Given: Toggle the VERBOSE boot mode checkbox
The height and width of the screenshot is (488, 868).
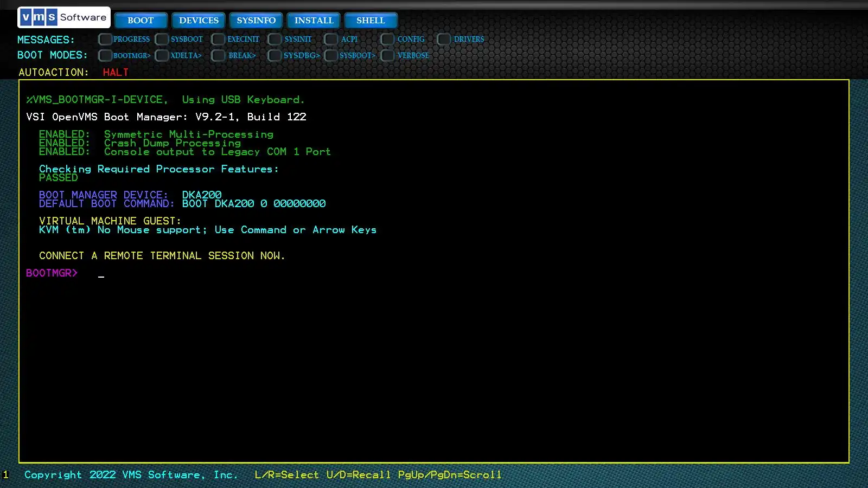Looking at the screenshot, I should click(x=387, y=55).
